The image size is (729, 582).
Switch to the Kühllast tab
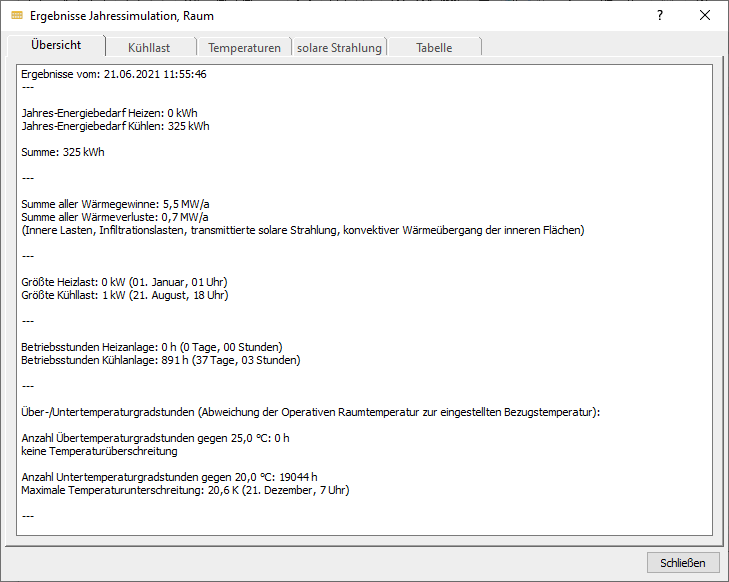click(149, 47)
